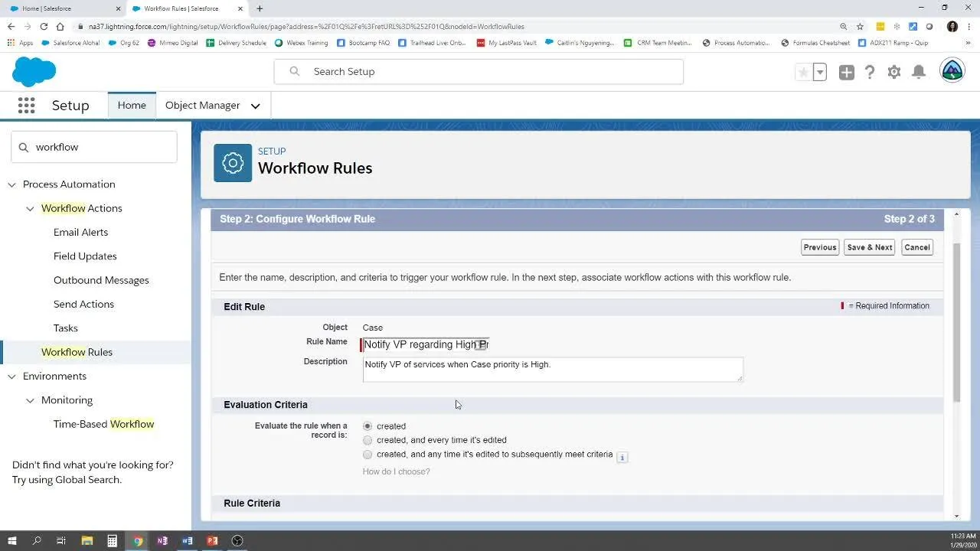Open Task View on the taskbar

click(61, 541)
